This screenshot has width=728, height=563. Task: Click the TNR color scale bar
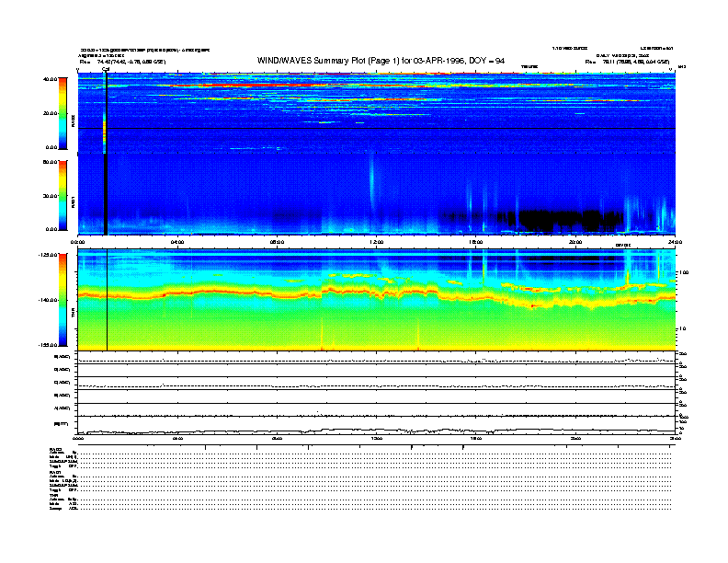(63, 300)
